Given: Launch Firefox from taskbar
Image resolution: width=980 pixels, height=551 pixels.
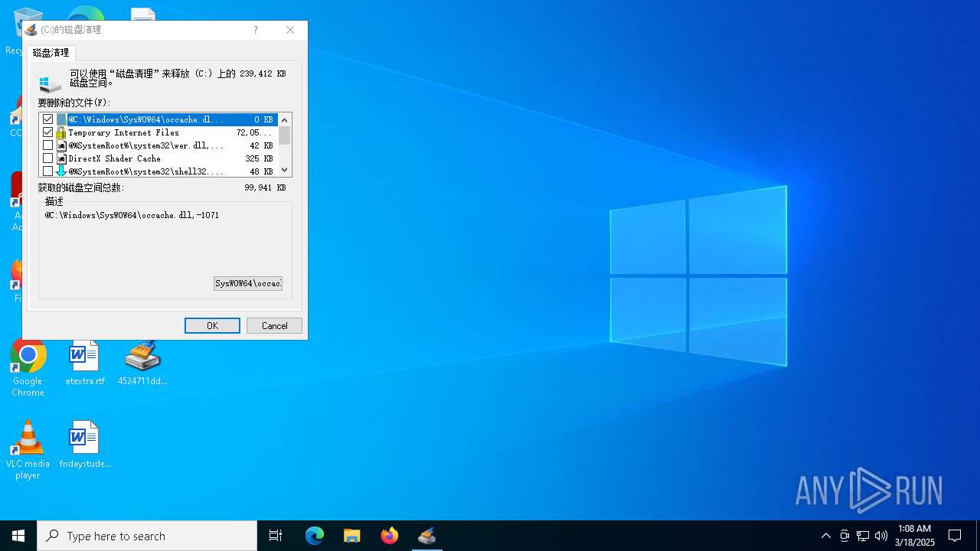Looking at the screenshot, I should click(390, 536).
